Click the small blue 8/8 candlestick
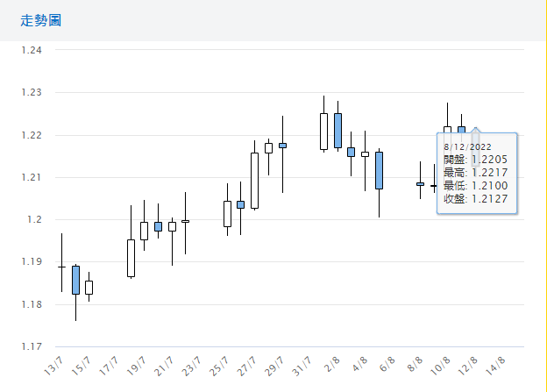 420,184
